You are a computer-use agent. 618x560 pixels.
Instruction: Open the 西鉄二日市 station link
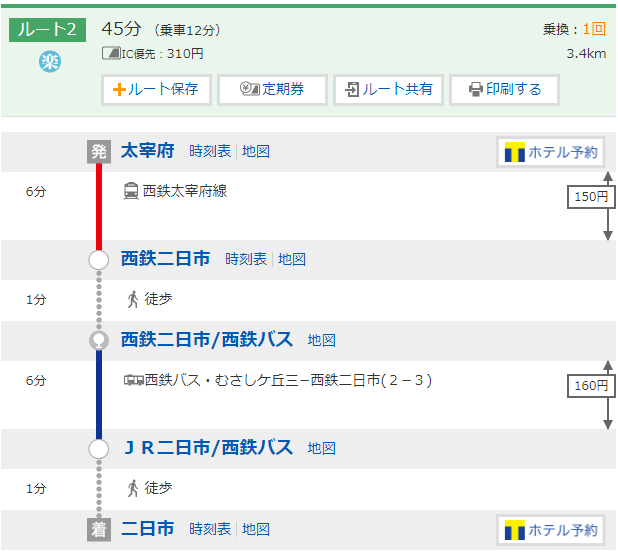pos(165,259)
